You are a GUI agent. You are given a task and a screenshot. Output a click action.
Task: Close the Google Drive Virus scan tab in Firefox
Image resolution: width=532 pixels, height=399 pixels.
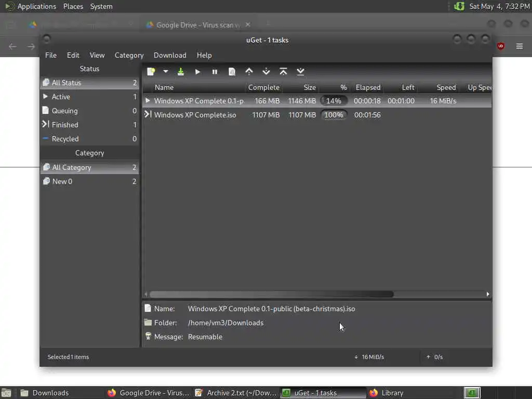(248, 24)
